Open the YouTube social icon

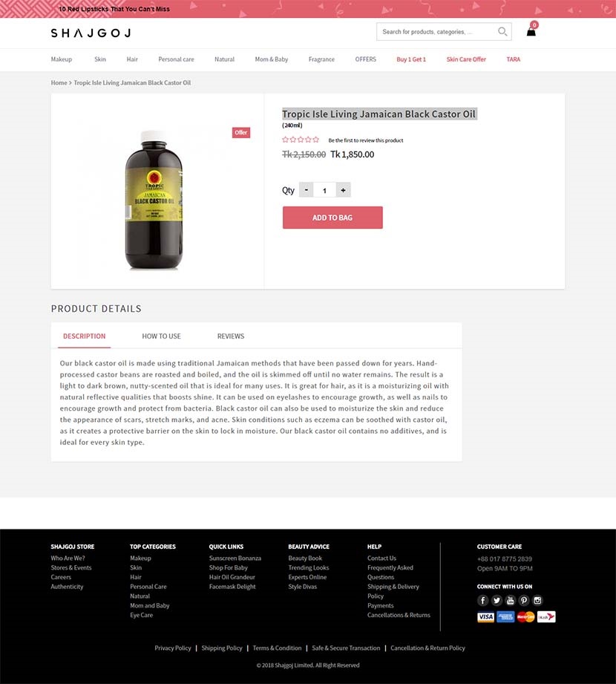click(510, 600)
